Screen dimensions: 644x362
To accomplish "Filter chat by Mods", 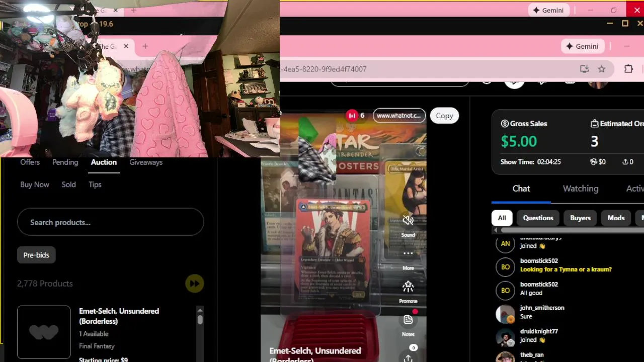I will click(616, 218).
